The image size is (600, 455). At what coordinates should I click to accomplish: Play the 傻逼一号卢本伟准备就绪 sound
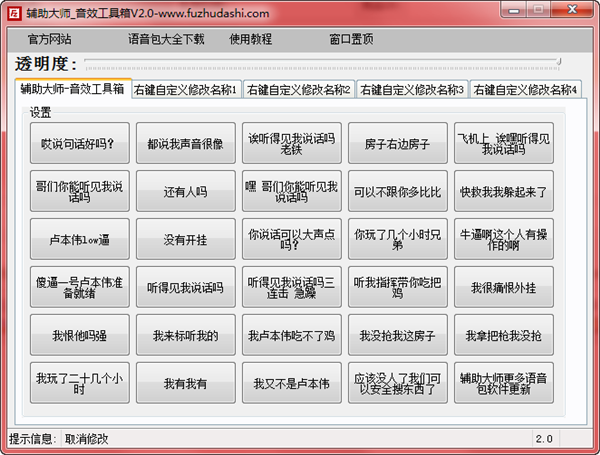click(x=80, y=287)
